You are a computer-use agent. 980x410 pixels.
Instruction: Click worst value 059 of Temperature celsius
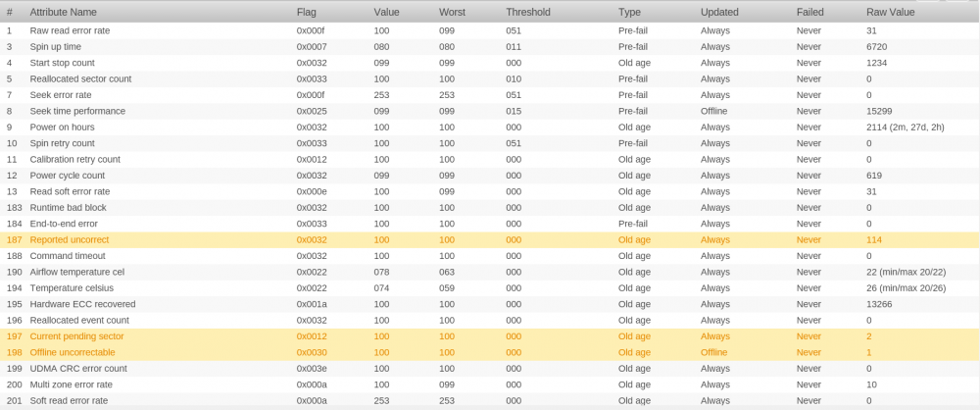point(446,288)
